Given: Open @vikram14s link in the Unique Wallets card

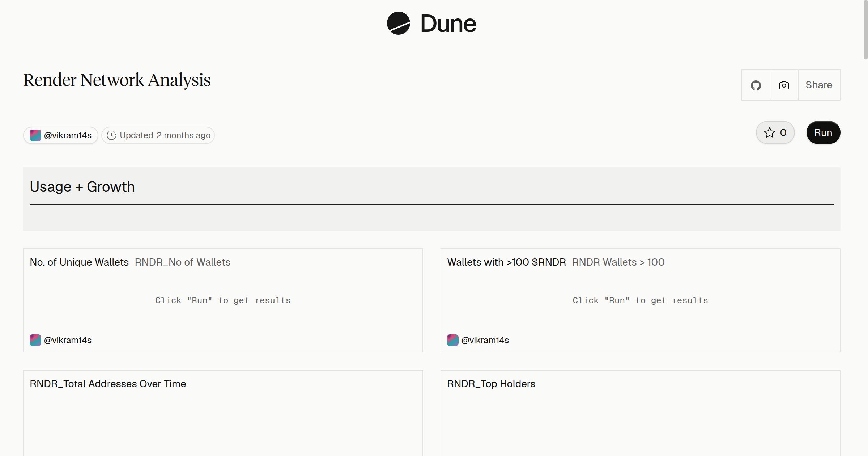Looking at the screenshot, I should [68, 340].
